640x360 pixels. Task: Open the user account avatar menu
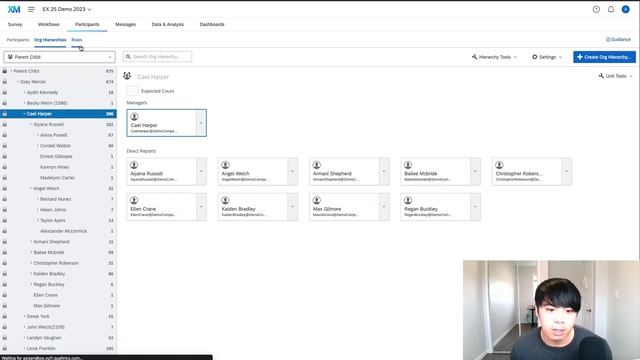click(x=625, y=9)
